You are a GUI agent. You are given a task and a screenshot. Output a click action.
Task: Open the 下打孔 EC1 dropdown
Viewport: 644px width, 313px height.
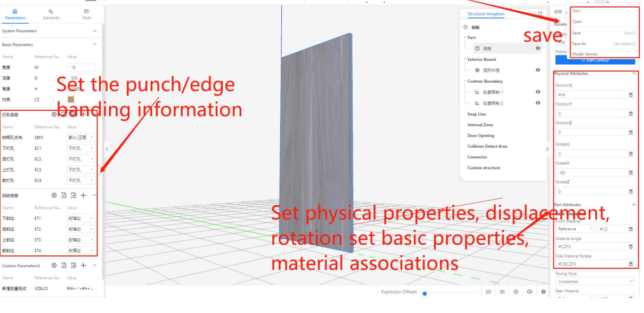81,148
